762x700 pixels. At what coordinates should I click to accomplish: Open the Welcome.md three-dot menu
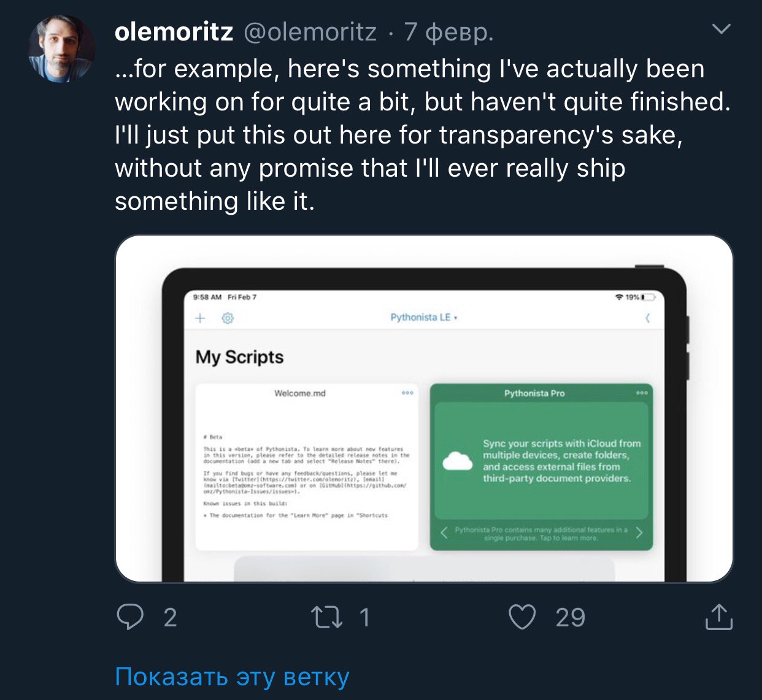(x=407, y=393)
